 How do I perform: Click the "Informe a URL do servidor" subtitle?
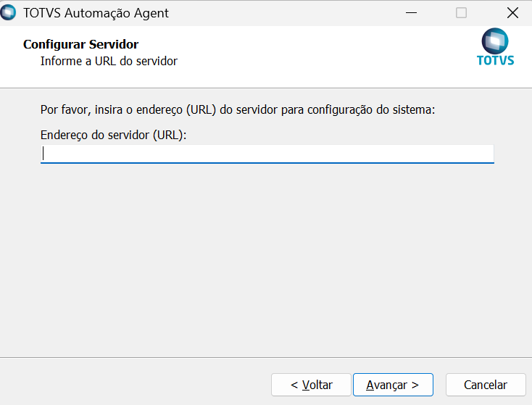[x=109, y=61]
